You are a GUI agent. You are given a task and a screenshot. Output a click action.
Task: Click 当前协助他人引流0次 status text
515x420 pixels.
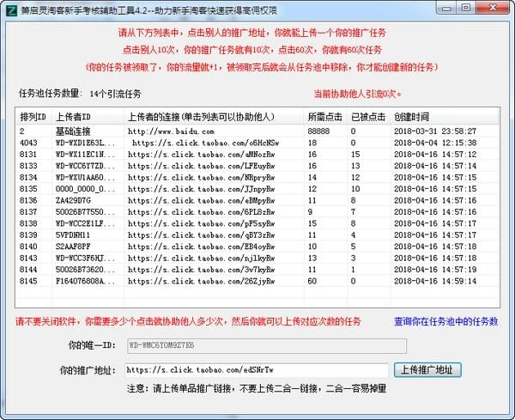tap(357, 94)
